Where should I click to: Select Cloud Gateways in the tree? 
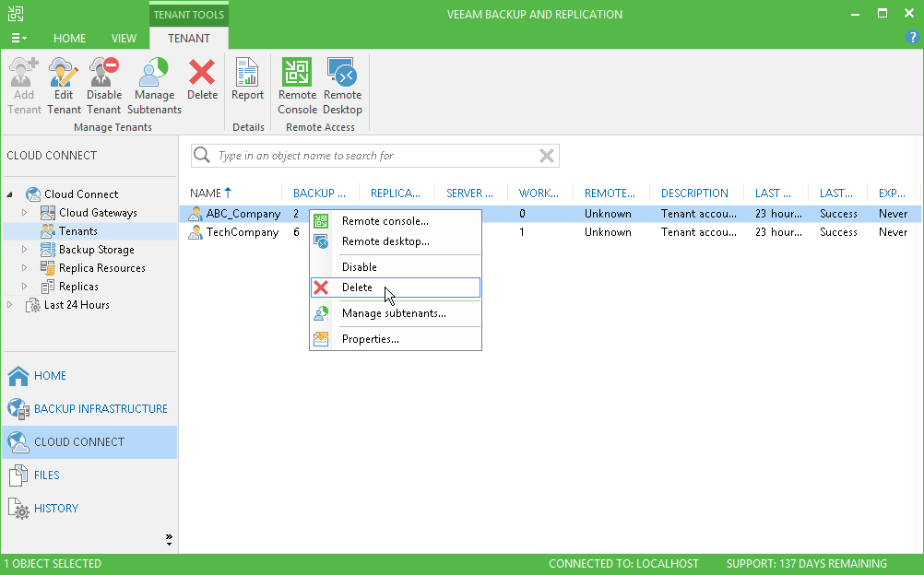click(x=98, y=213)
